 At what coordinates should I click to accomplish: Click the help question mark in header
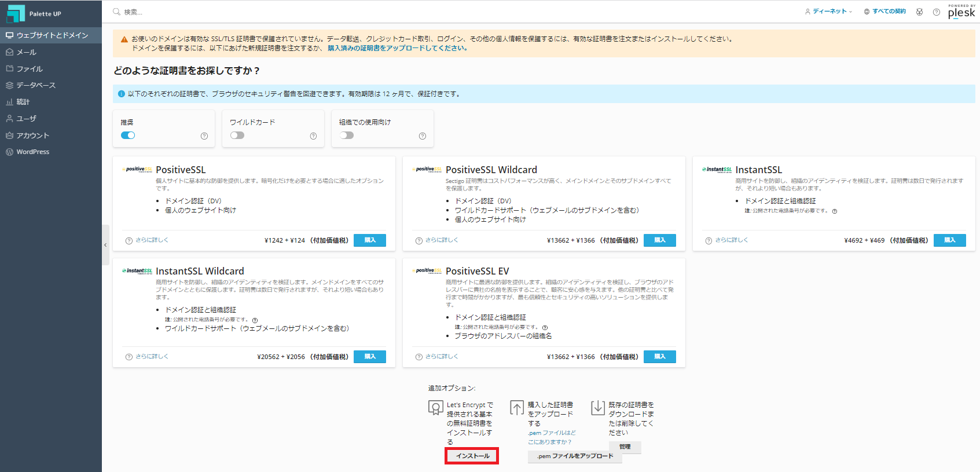[x=937, y=12]
